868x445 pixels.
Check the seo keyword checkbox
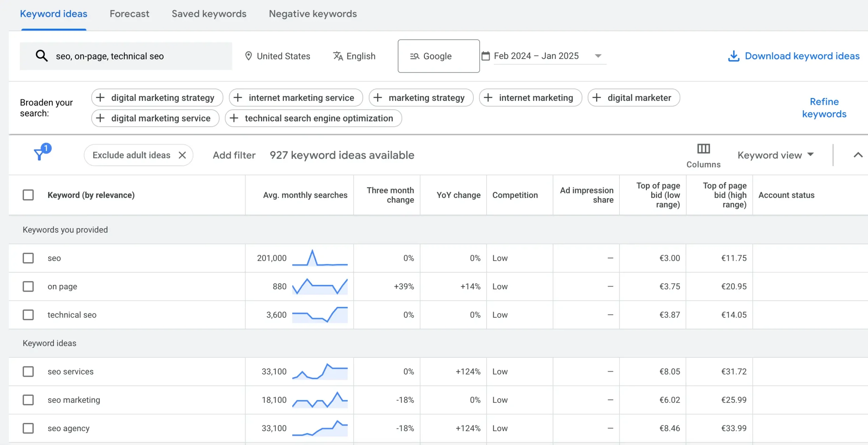28,258
